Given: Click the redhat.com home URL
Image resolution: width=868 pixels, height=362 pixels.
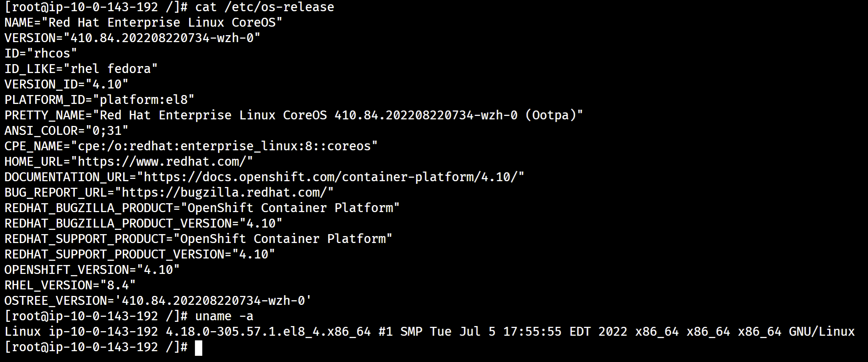Looking at the screenshot, I should click(x=165, y=161).
